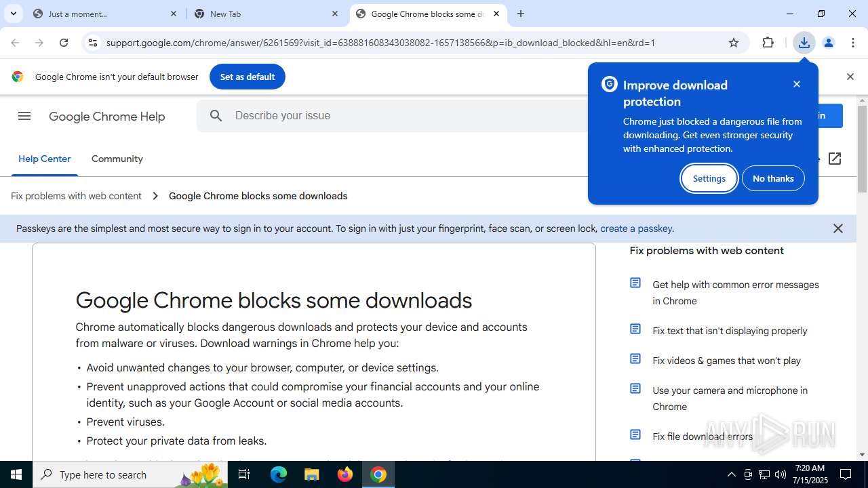Click the search magnifier icon
Screen dimensions: 868x488
[x=216, y=116]
